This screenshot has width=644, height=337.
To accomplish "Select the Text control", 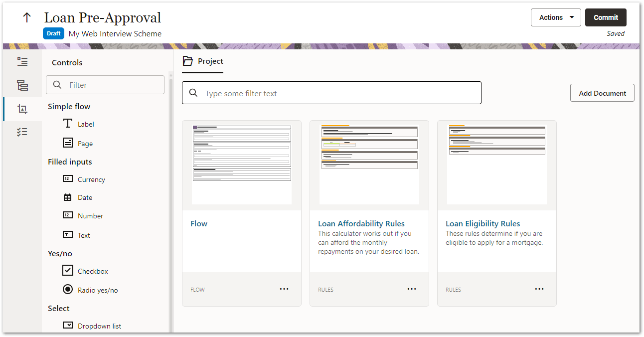I will 83,235.
